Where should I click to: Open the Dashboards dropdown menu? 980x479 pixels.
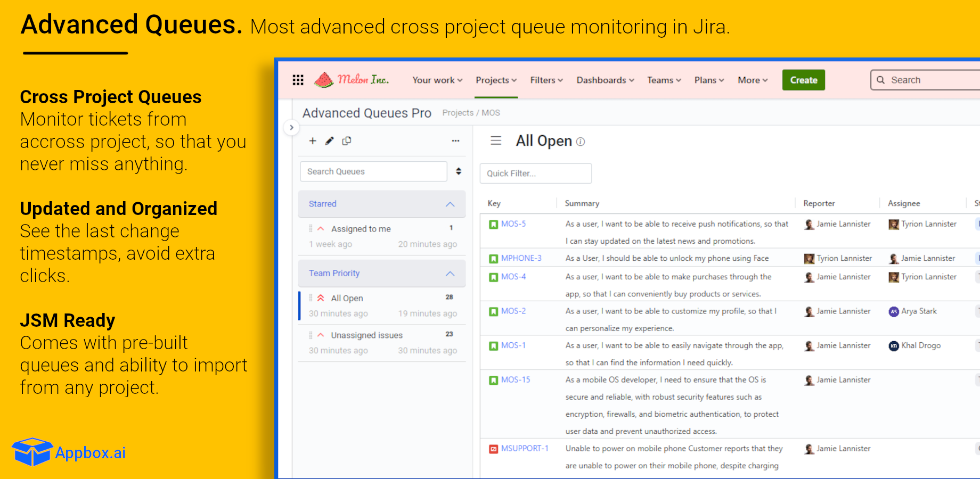coord(606,80)
